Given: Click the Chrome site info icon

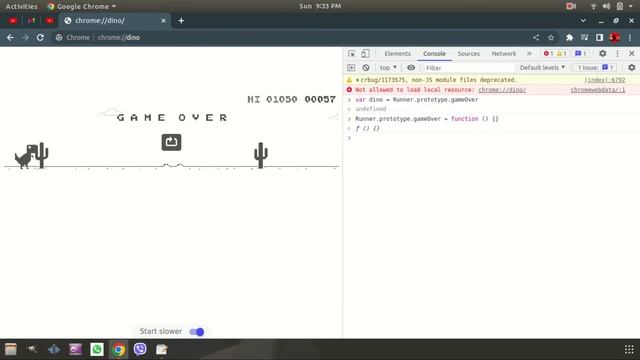Looking at the screenshot, I should coord(59,38).
